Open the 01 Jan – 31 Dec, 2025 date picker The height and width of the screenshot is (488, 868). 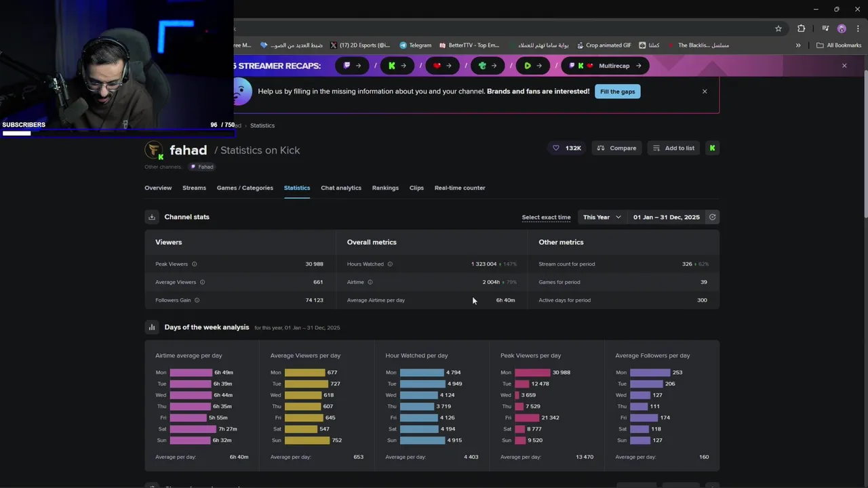(666, 217)
